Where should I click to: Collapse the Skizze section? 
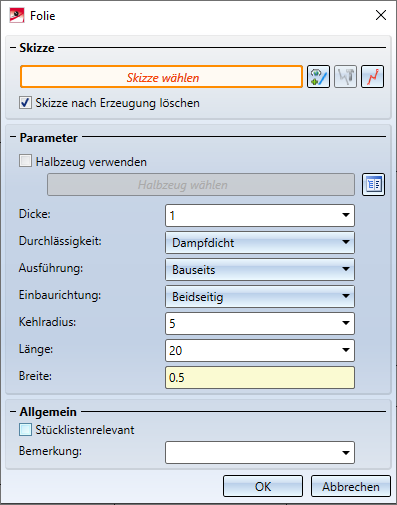click(x=13, y=48)
